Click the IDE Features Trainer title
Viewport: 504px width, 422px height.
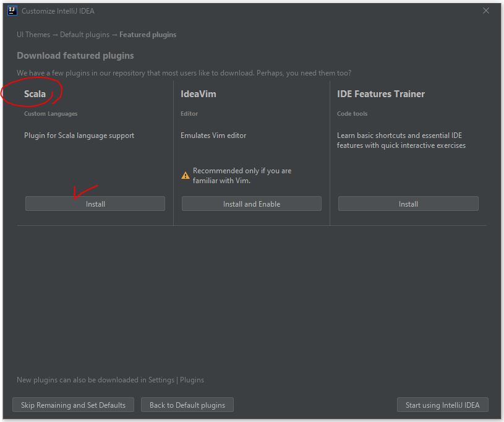(x=381, y=94)
